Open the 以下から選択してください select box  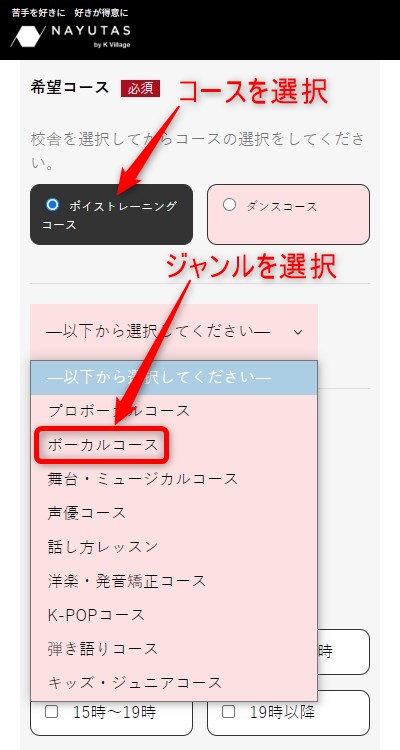(x=174, y=331)
